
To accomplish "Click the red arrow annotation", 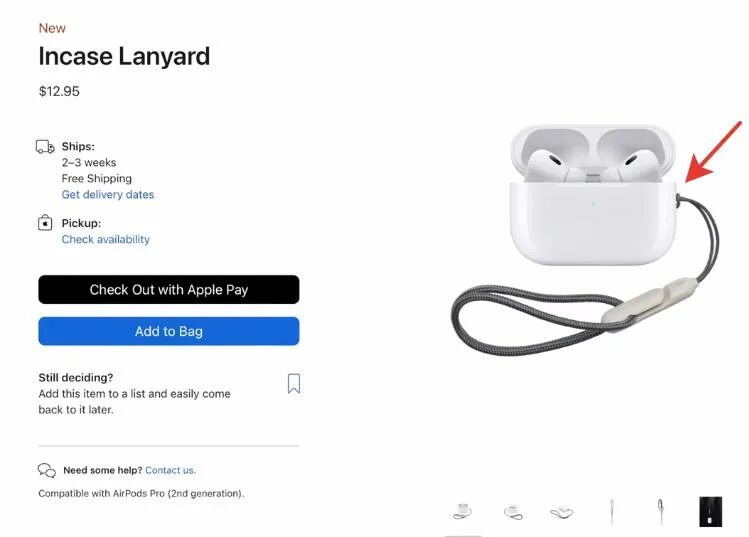I will pos(713,151).
